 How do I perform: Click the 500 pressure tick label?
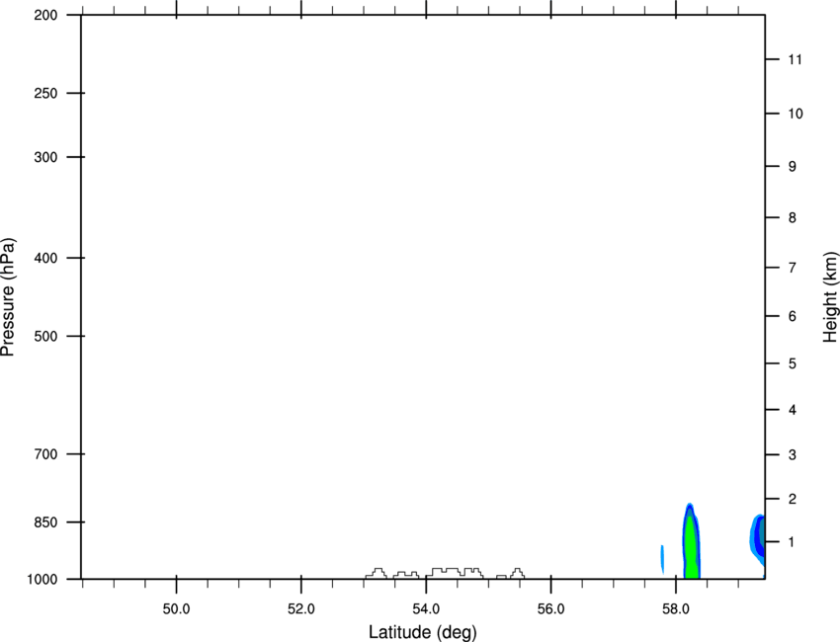46,336
